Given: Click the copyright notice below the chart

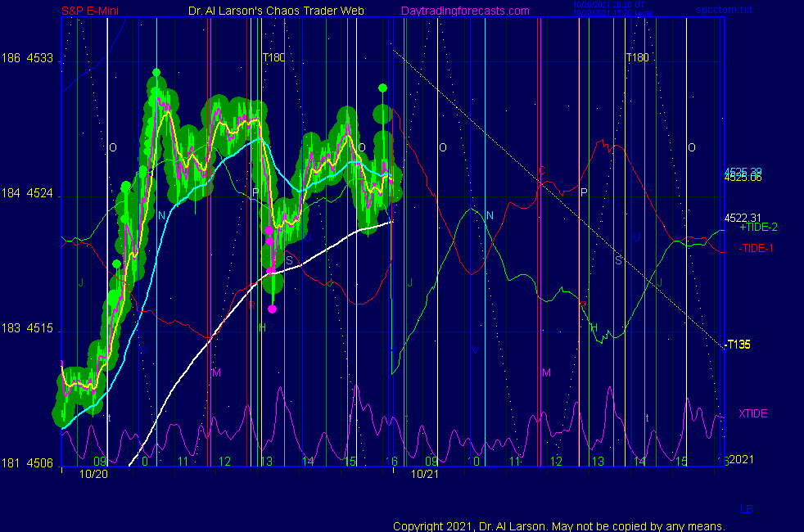Looking at the screenshot, I should 558,525.
